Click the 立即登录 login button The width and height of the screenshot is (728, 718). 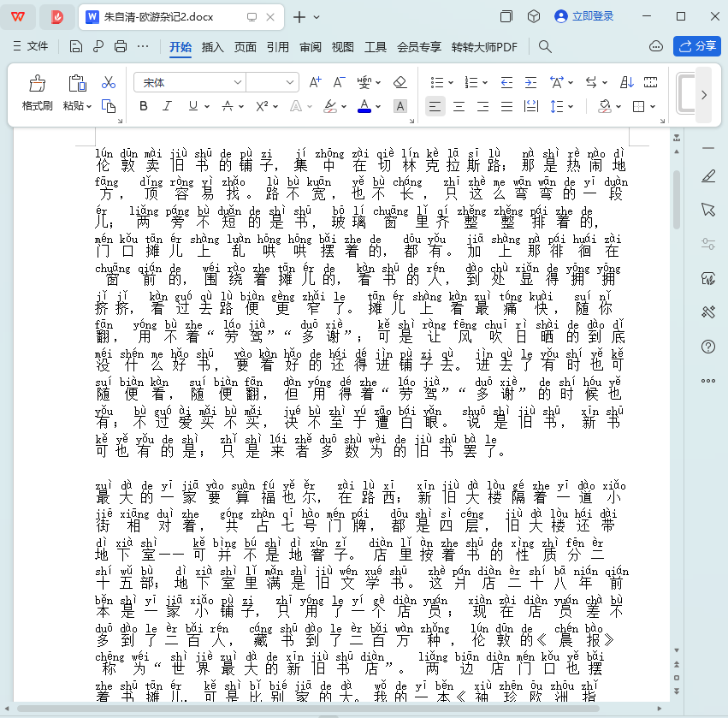584,17
